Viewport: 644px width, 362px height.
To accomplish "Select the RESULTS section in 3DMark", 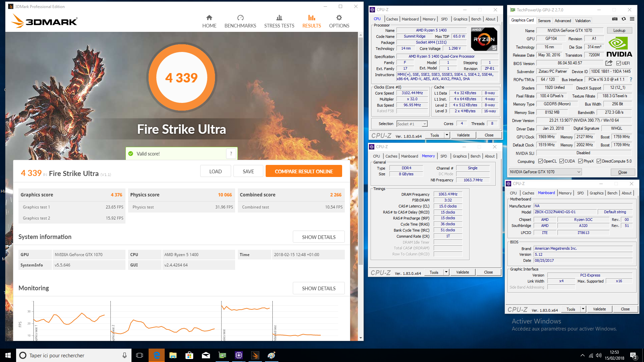I will point(312,21).
